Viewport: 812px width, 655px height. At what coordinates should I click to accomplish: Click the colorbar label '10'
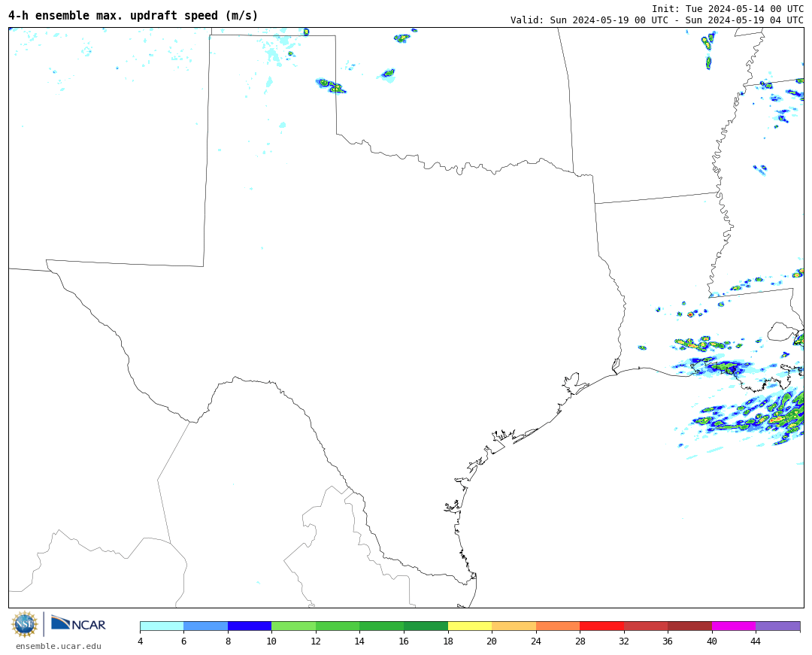point(271,641)
